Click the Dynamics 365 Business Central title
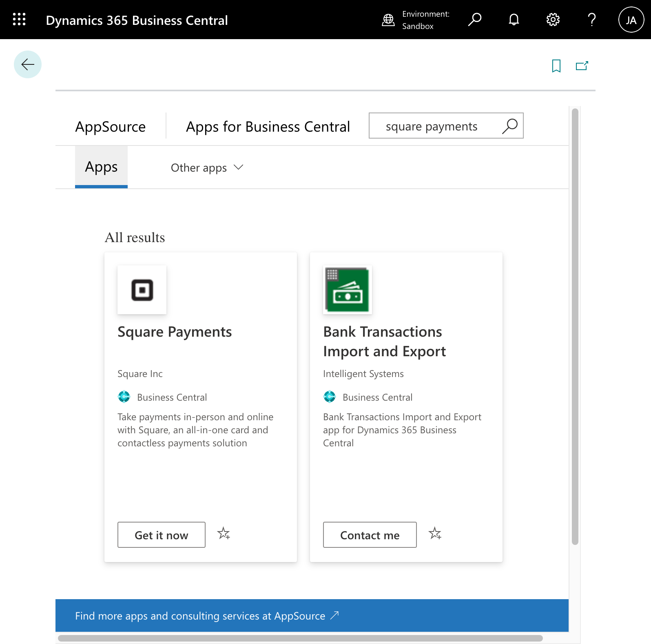 click(x=137, y=20)
